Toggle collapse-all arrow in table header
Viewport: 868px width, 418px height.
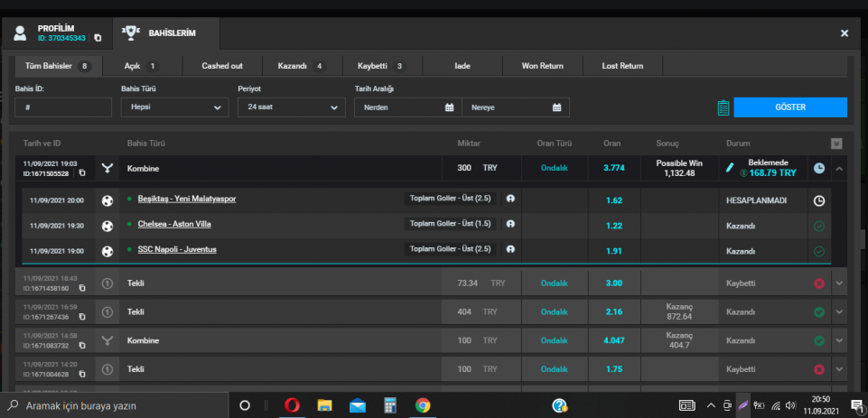[836, 144]
